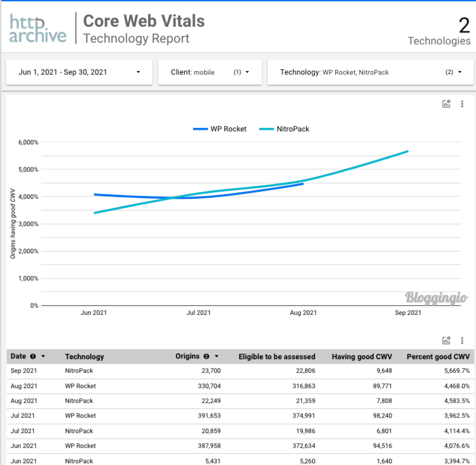This screenshot has width=476, height=465.
Task: Open the line chart's three-dot menu
Action: [x=462, y=104]
